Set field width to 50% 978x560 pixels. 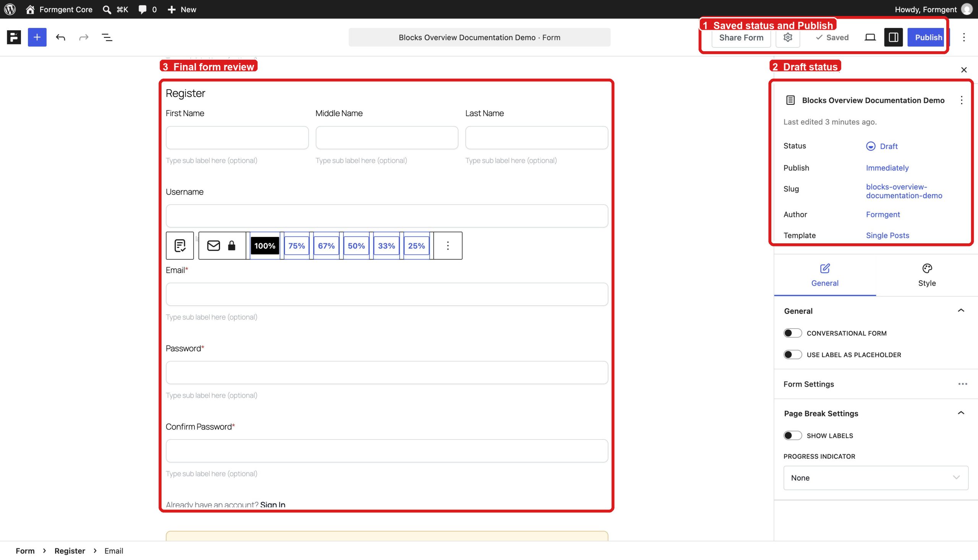point(356,246)
